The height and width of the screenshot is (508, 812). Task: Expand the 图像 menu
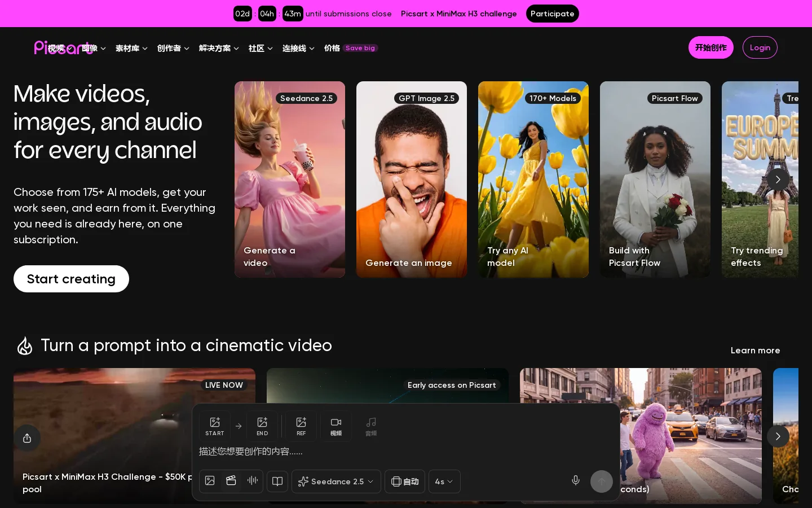coord(94,49)
